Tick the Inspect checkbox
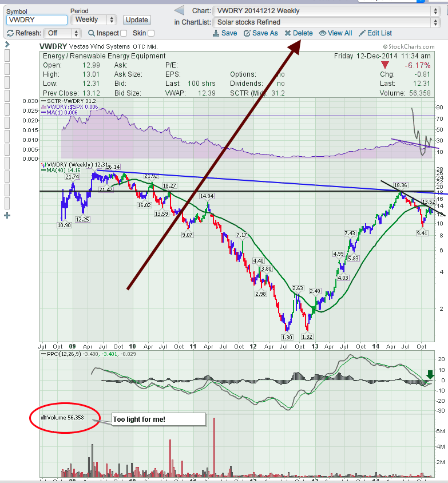This screenshot has height=483, width=448. pyautogui.click(x=124, y=33)
